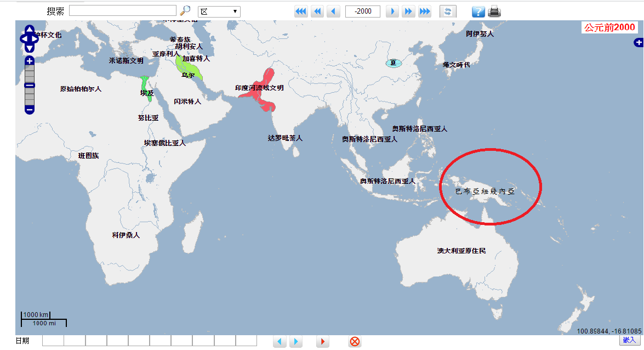The image size is (644, 350).
Task: Zoom out with the bottom minus button
Action: (x=30, y=110)
